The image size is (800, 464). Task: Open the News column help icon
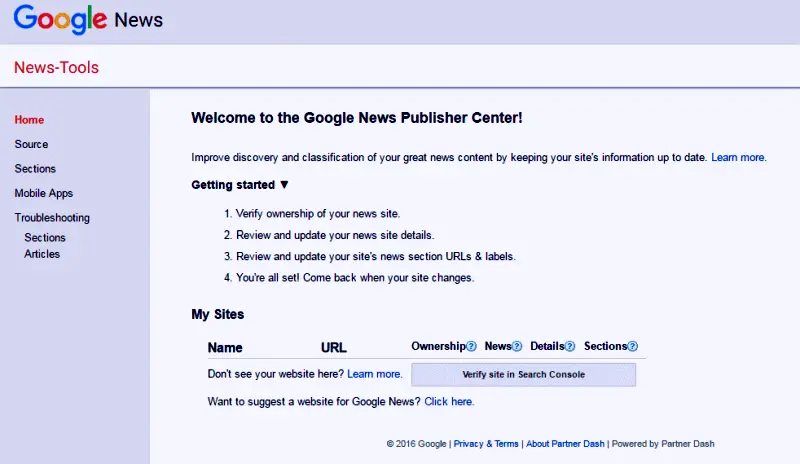pyautogui.click(x=517, y=346)
